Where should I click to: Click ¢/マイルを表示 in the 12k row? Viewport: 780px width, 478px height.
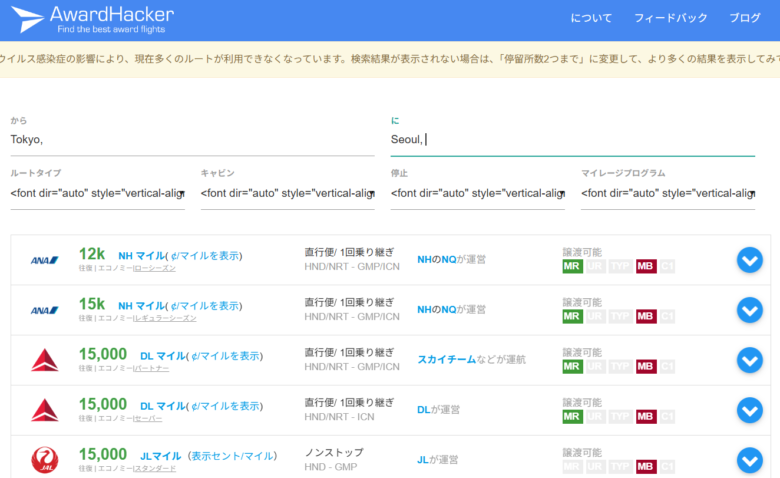205,255
